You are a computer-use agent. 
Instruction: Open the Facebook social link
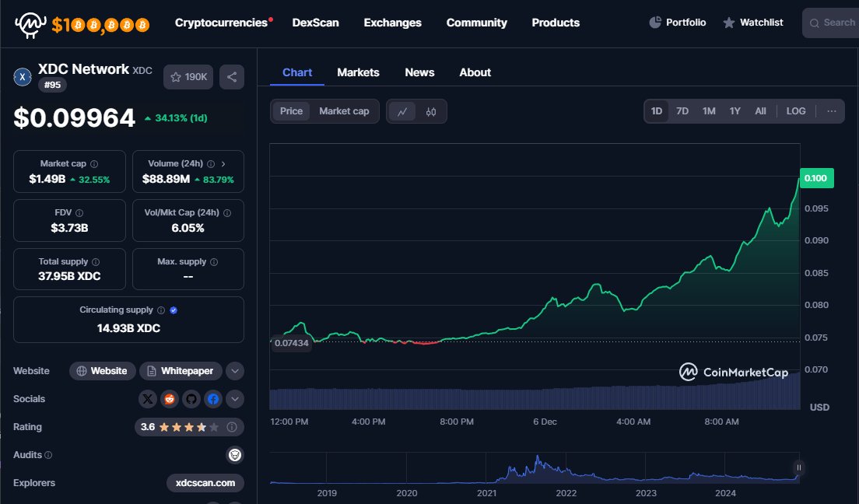click(x=213, y=399)
